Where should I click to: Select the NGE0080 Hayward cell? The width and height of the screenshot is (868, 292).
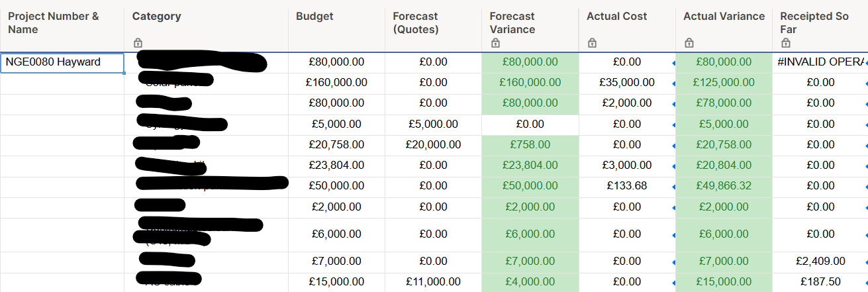click(x=62, y=63)
